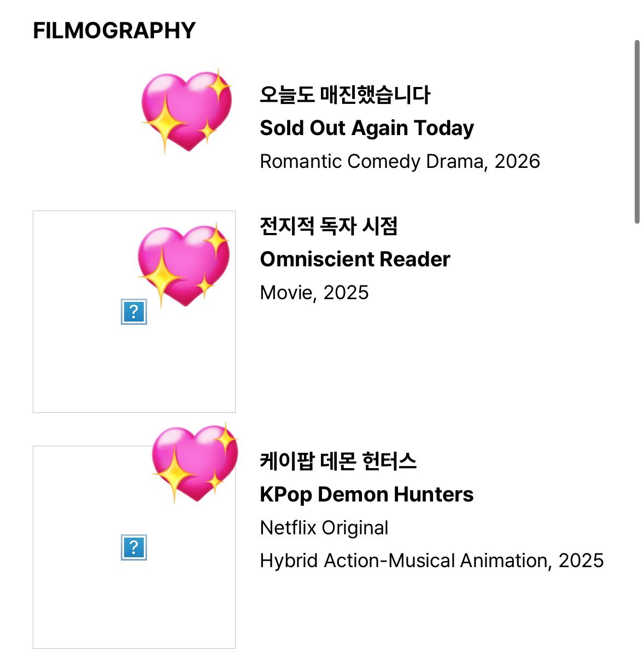Open the KPop Demon Hunters title

tap(366, 494)
